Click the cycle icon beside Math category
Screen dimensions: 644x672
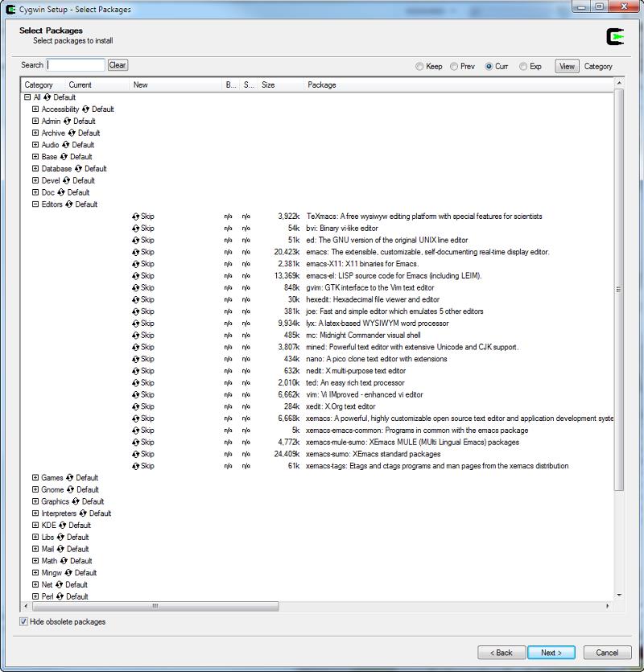pyautogui.click(x=64, y=561)
